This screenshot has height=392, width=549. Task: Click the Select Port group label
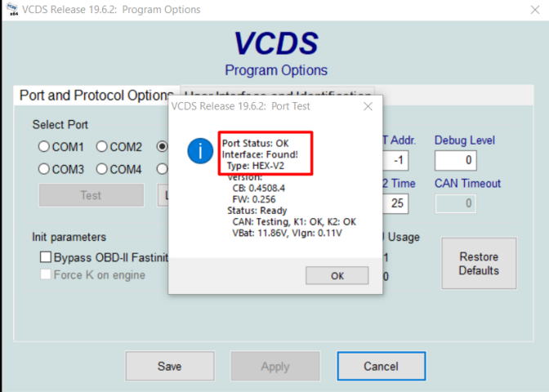click(60, 125)
